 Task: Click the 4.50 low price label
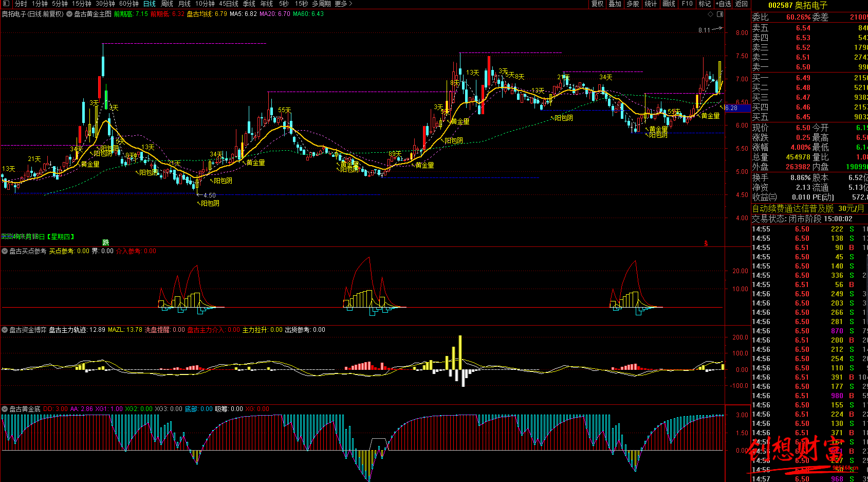coord(210,195)
